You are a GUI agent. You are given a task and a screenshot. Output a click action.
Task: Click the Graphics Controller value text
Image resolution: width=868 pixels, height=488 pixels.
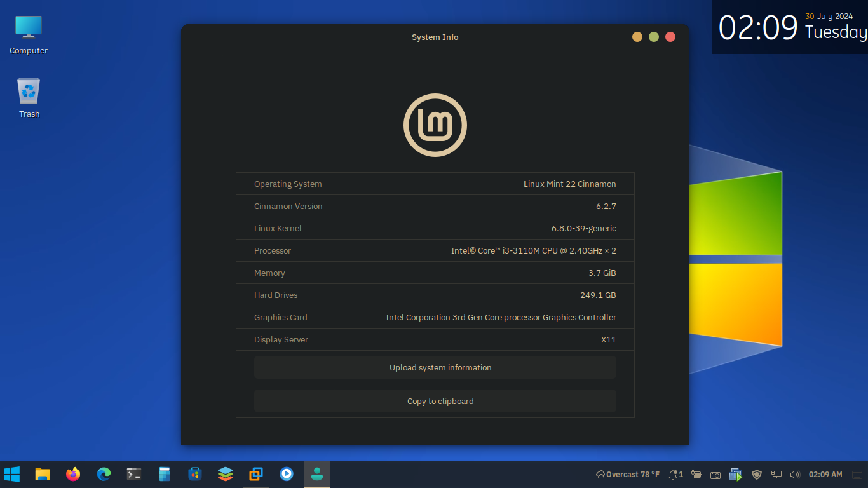[x=501, y=317]
